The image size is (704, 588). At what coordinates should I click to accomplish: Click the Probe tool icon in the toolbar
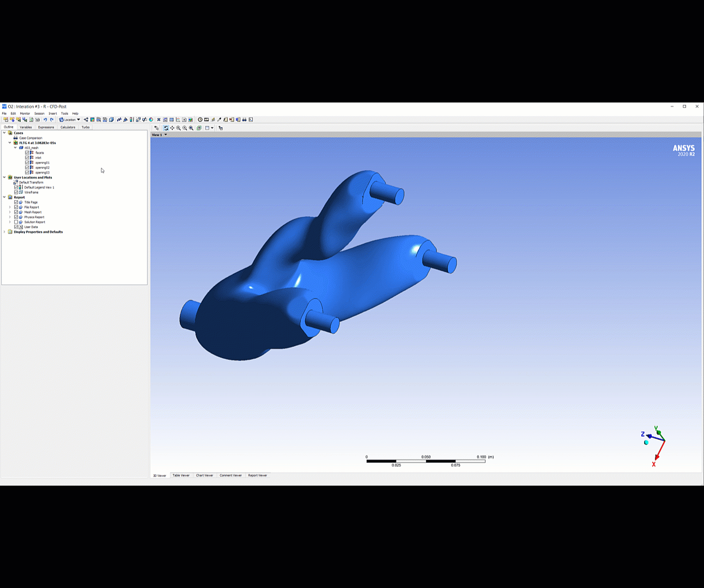pyautogui.click(x=219, y=119)
